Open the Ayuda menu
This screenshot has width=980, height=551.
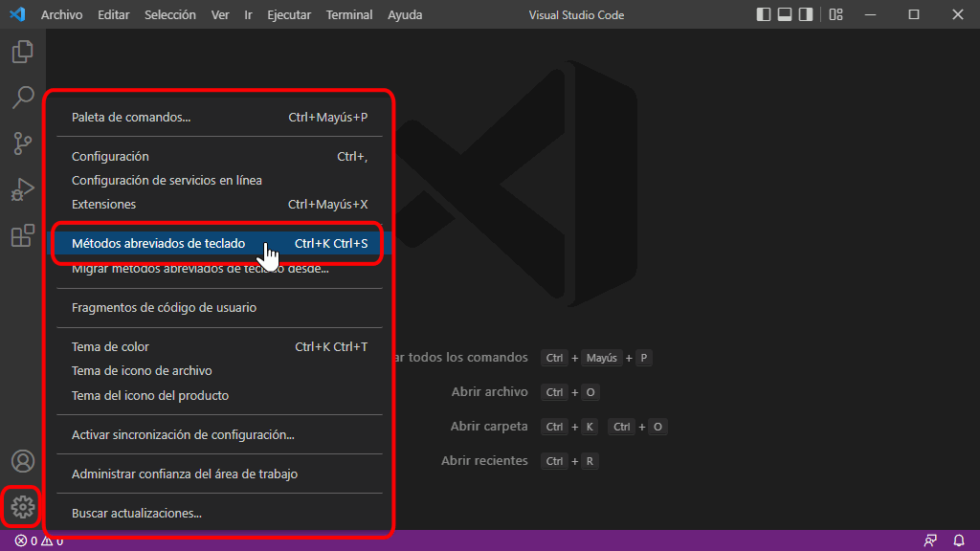[405, 14]
